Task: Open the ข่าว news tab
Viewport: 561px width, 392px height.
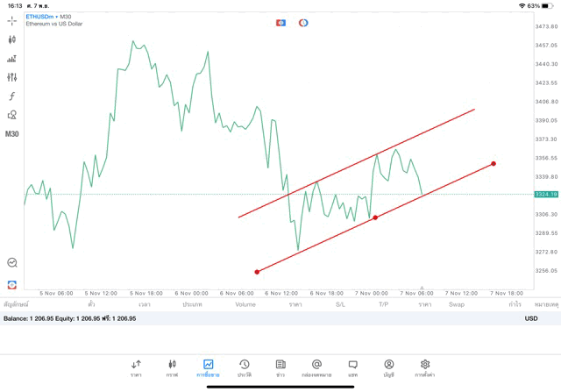Action: click(280, 367)
